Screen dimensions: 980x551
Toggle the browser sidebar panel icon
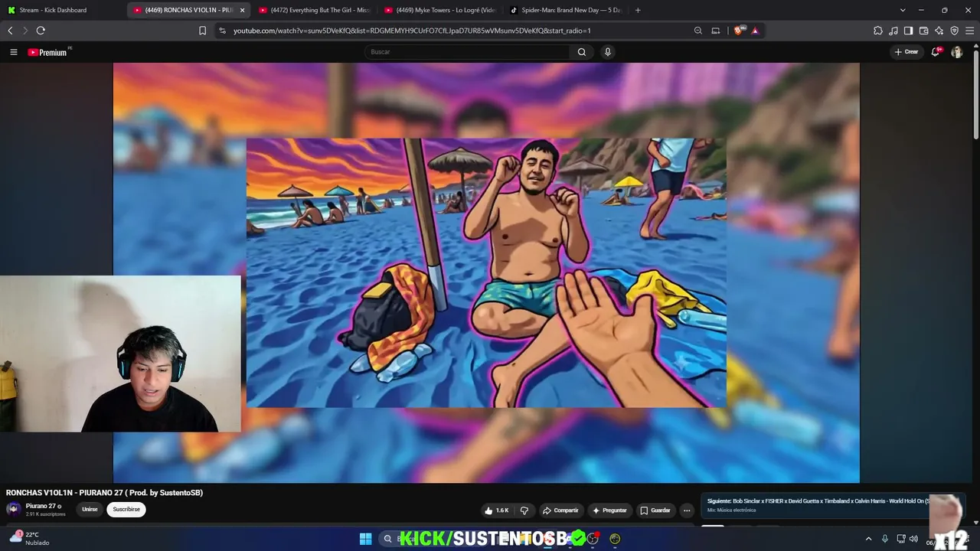click(x=908, y=31)
